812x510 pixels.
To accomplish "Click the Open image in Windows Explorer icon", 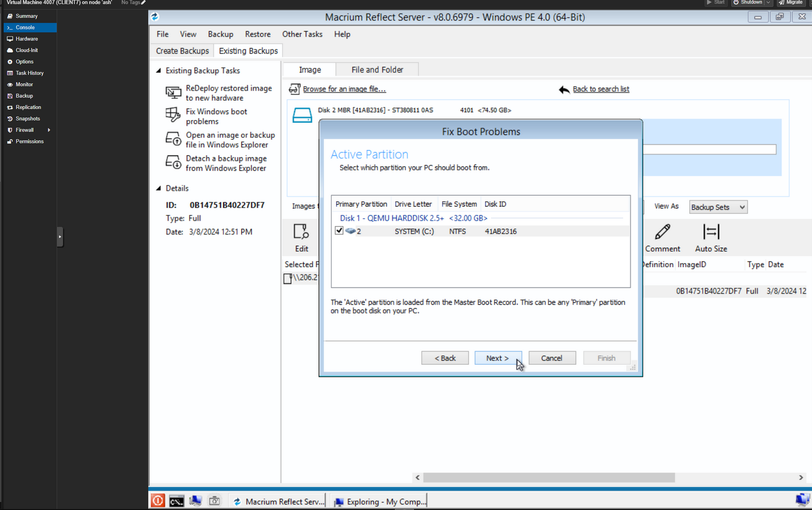I will coord(173,139).
